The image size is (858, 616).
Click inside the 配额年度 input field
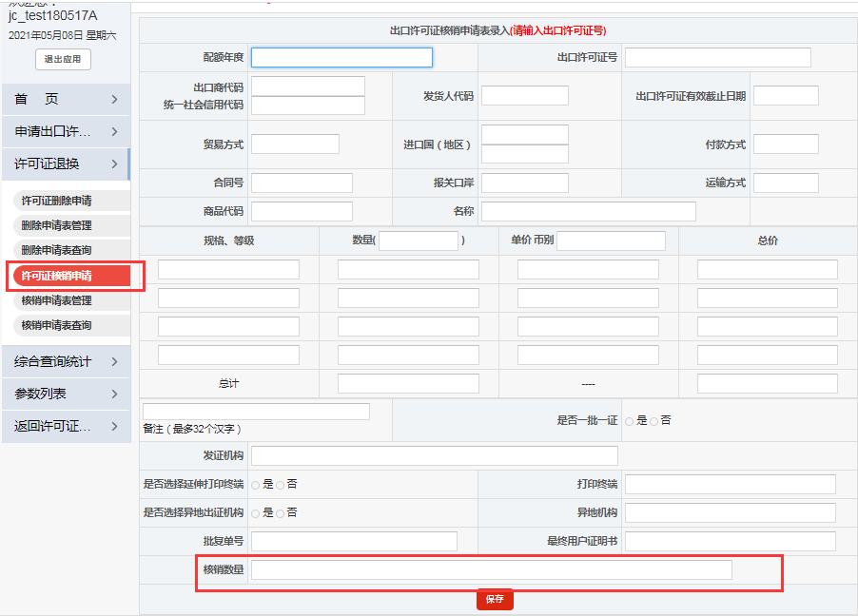pos(341,57)
